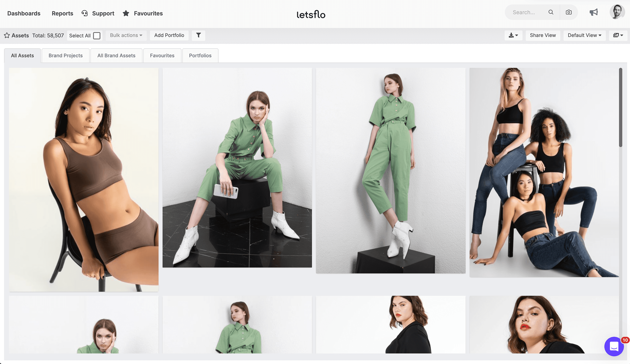Image resolution: width=630 pixels, height=364 pixels.
Task: Tick the Select All checkbox
Action: [97, 36]
